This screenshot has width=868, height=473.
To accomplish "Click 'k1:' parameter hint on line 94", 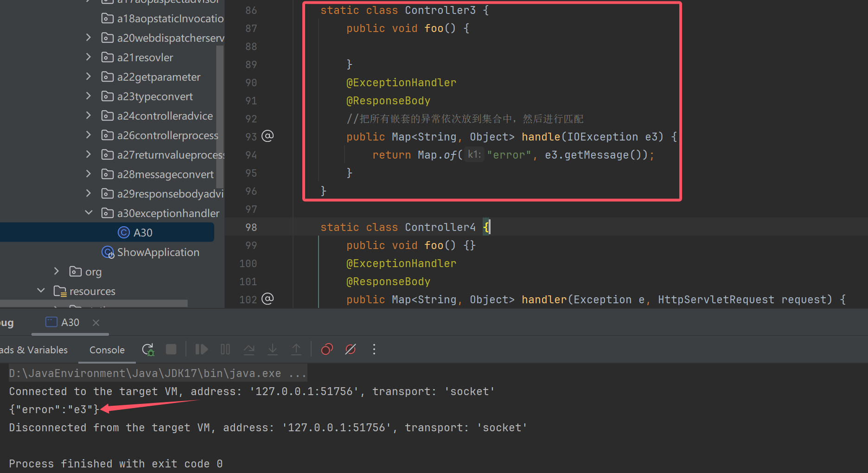I will click(474, 154).
